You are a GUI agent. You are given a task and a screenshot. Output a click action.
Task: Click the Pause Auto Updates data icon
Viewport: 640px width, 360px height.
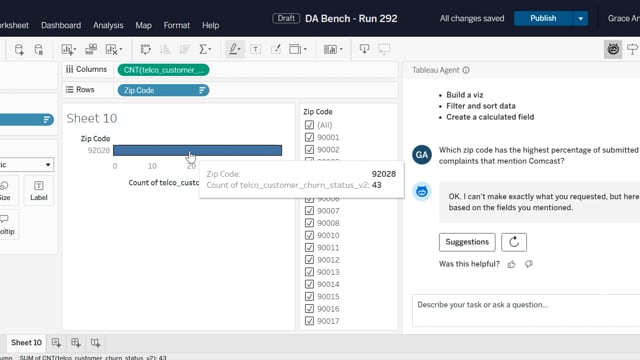click(x=38, y=49)
